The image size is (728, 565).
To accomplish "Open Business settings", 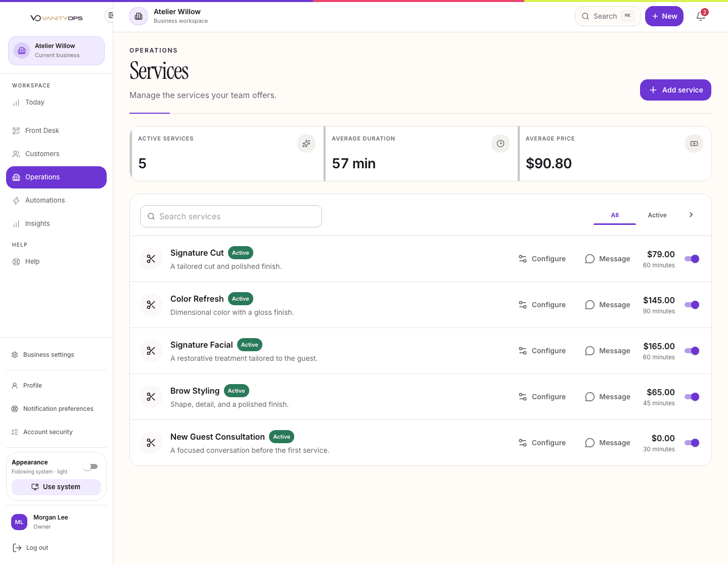I will click(56, 355).
